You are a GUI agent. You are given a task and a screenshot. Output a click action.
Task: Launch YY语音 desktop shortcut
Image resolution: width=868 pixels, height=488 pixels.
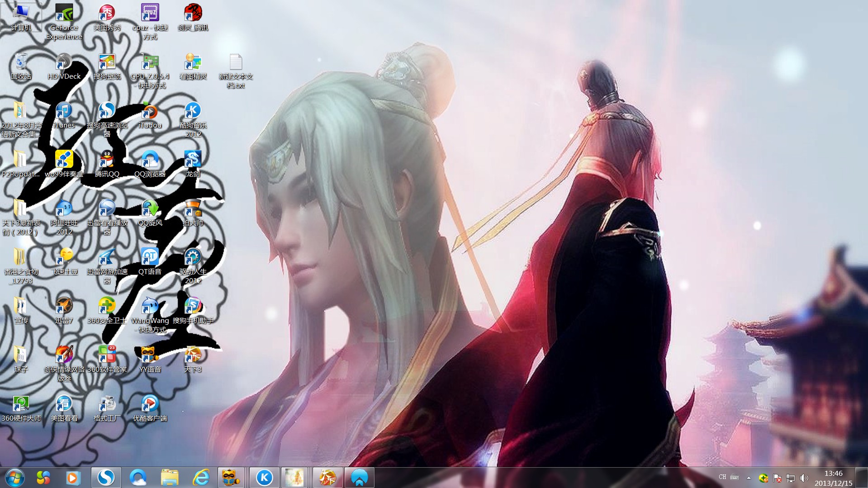pyautogui.click(x=150, y=359)
